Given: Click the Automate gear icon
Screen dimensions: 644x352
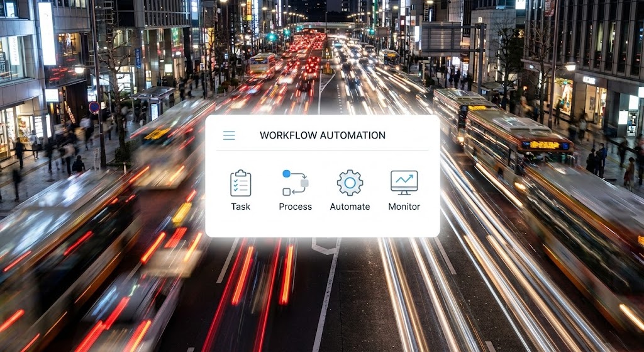Looking at the screenshot, I should pos(350,183).
